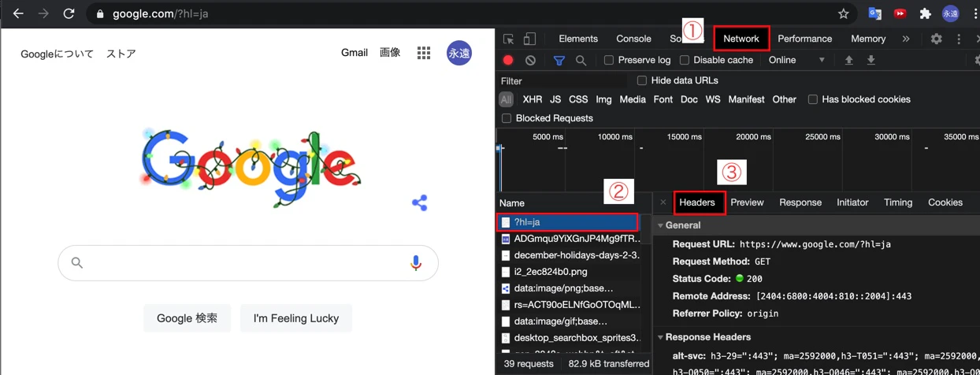The height and width of the screenshot is (375, 980).
Task: Switch to the Console panel
Action: [633, 39]
